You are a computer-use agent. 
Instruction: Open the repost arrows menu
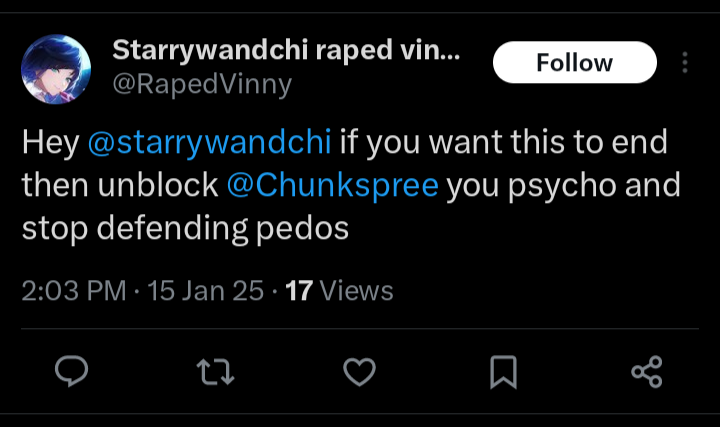point(215,373)
